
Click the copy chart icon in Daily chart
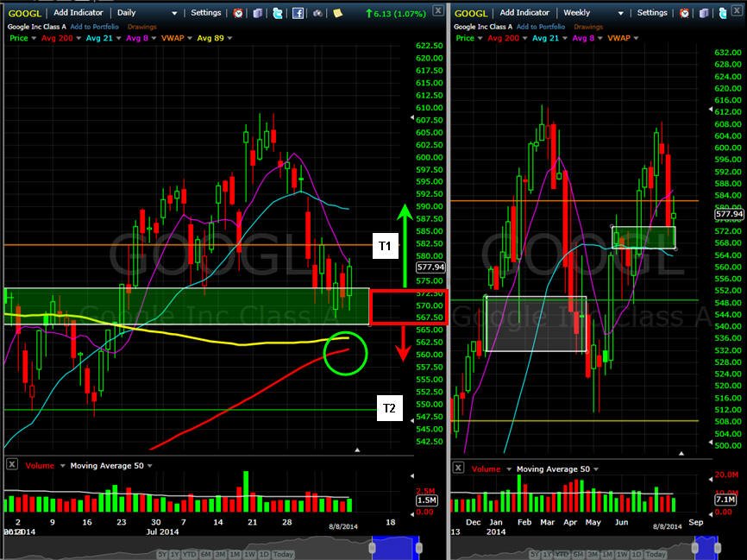tap(258, 13)
